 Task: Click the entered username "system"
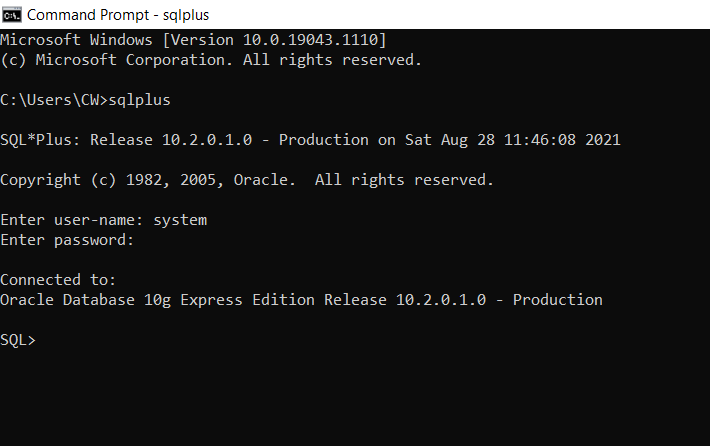coord(180,220)
